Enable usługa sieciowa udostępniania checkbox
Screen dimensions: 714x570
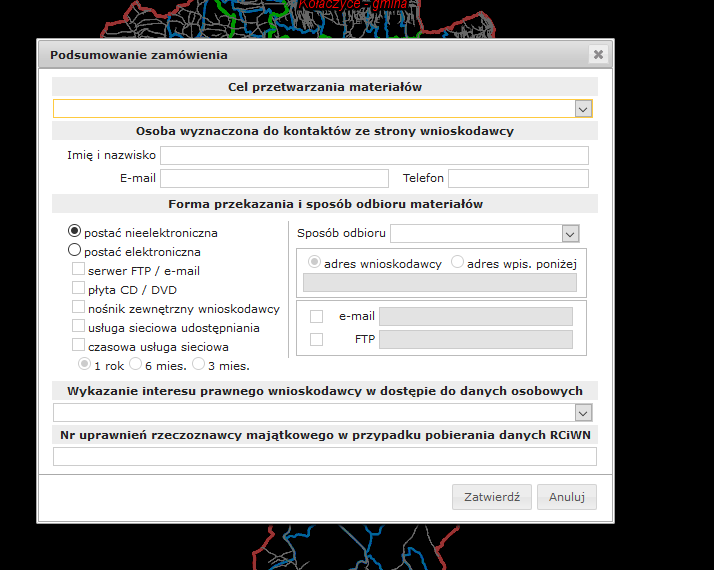78,326
